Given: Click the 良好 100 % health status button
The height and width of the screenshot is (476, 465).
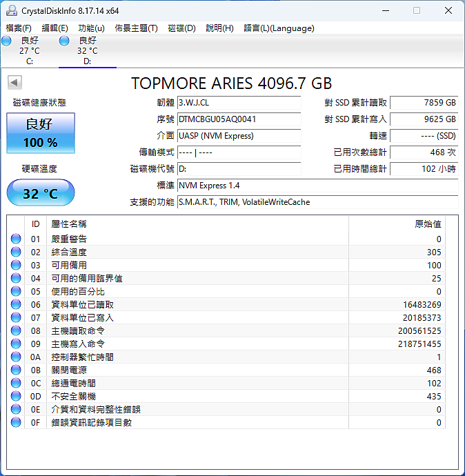Looking at the screenshot, I should tap(41, 133).
